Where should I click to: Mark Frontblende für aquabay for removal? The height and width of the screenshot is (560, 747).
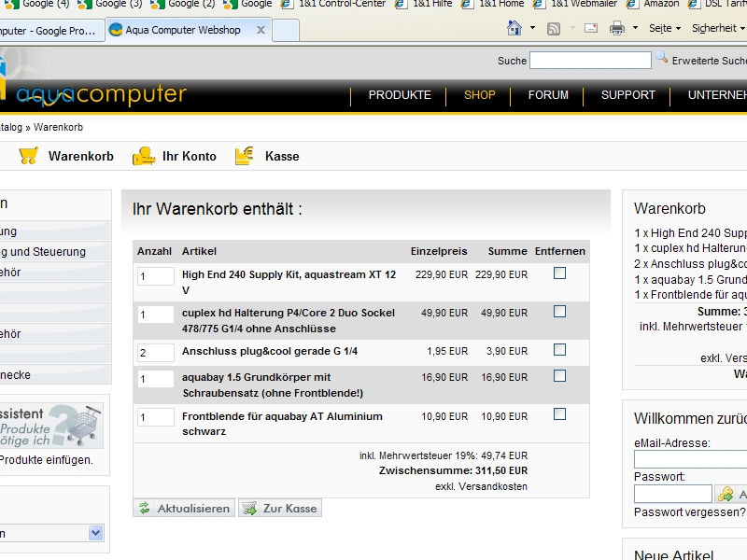click(559, 414)
